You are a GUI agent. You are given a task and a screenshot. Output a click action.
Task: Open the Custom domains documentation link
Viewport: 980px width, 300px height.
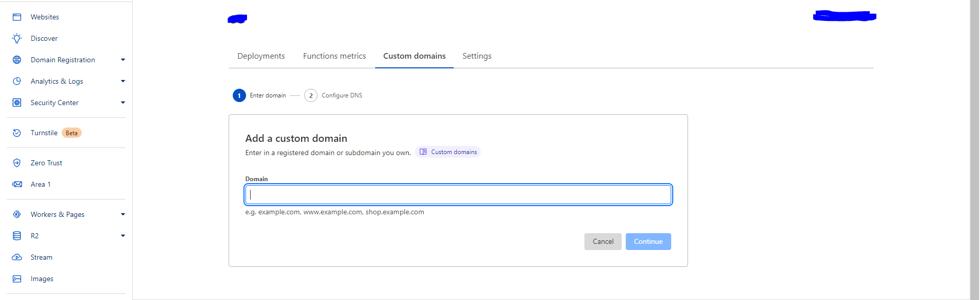448,152
